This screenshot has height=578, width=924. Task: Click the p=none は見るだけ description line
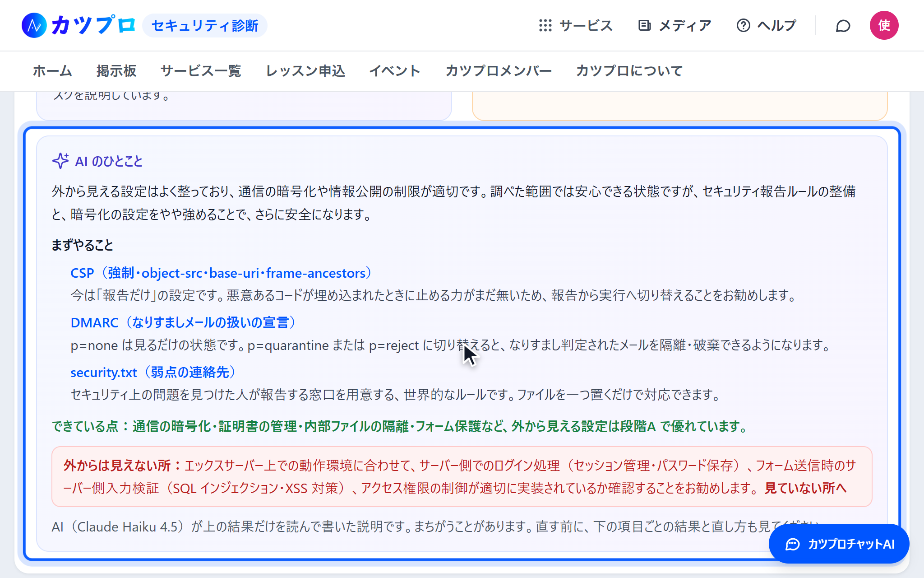451,345
